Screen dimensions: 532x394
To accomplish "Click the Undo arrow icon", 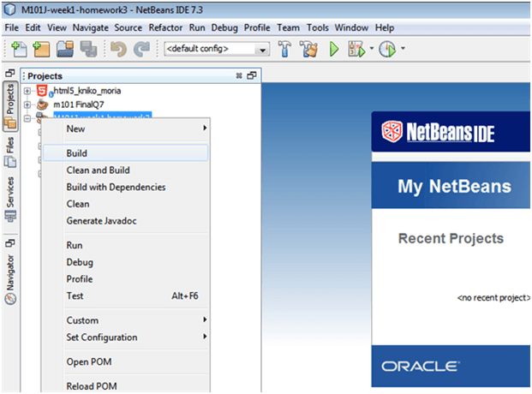I will (x=119, y=49).
